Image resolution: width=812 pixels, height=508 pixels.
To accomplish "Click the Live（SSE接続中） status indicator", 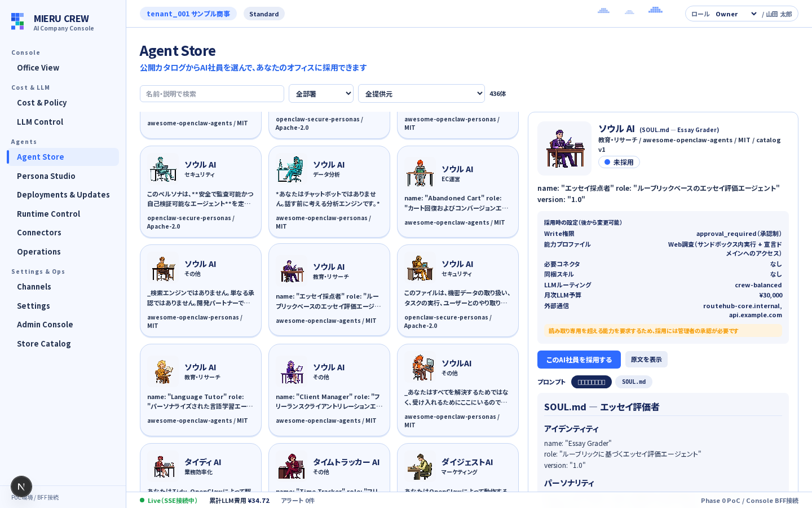I will pos(169,501).
